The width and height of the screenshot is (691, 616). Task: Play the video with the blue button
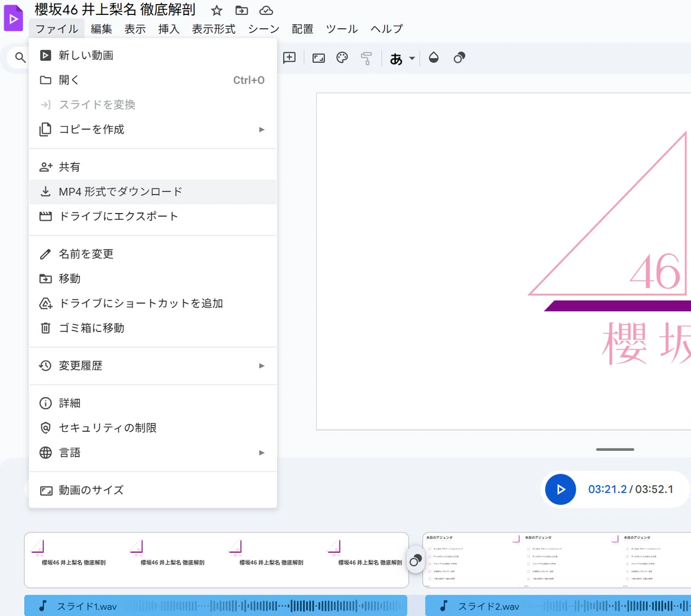[561, 489]
